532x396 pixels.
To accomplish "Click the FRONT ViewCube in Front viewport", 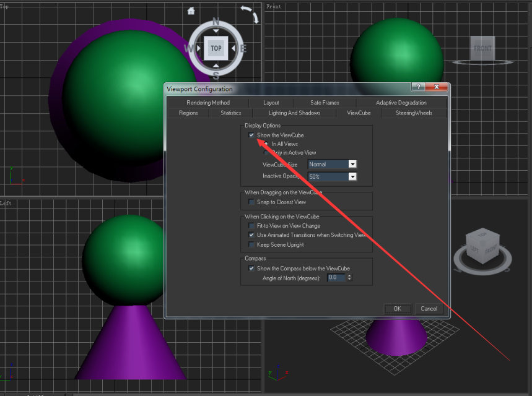I will [x=482, y=49].
